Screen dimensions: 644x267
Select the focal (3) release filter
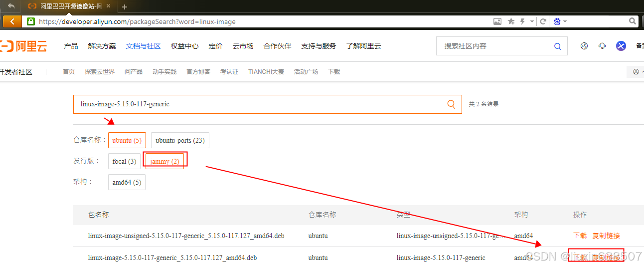tap(124, 161)
